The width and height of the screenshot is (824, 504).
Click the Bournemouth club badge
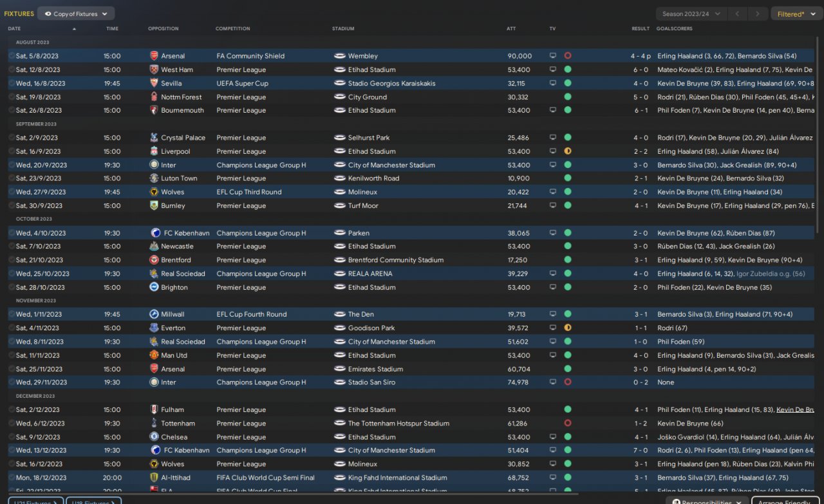pyautogui.click(x=154, y=110)
